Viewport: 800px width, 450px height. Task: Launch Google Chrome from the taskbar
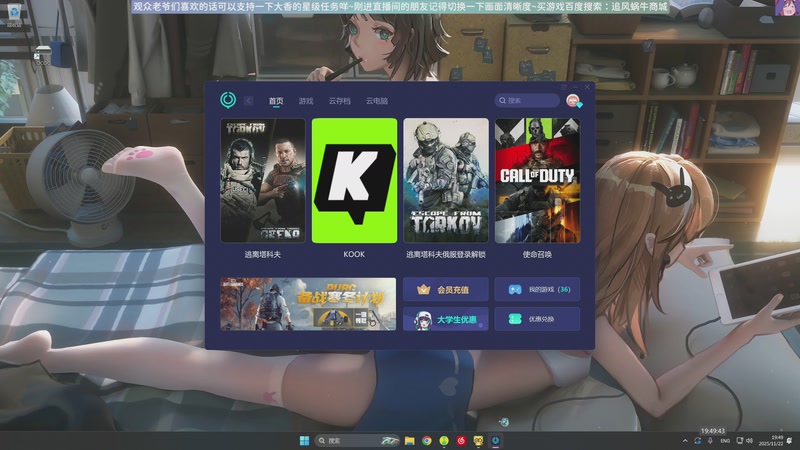427,440
